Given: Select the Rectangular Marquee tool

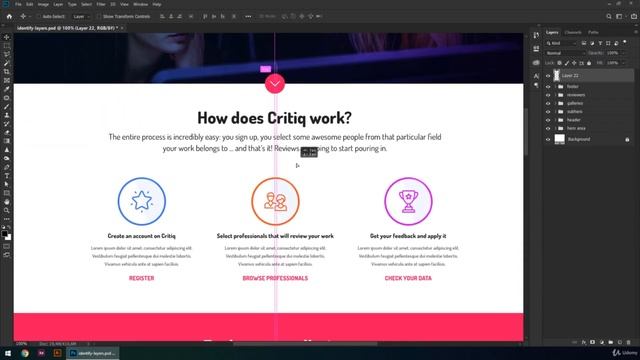Looking at the screenshot, I should point(7,46).
